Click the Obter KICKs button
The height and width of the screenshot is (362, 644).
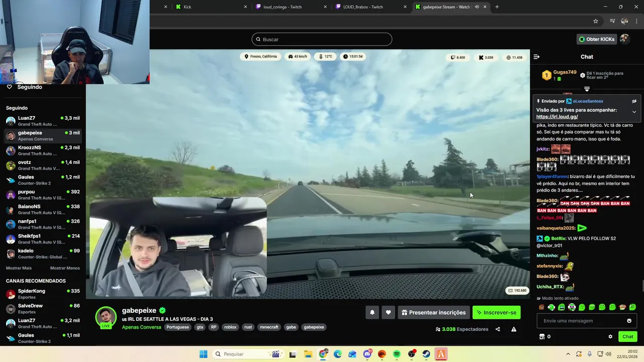coord(597,39)
